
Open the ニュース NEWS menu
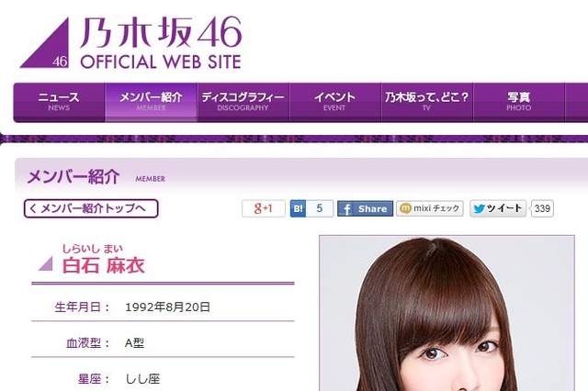click(59, 102)
